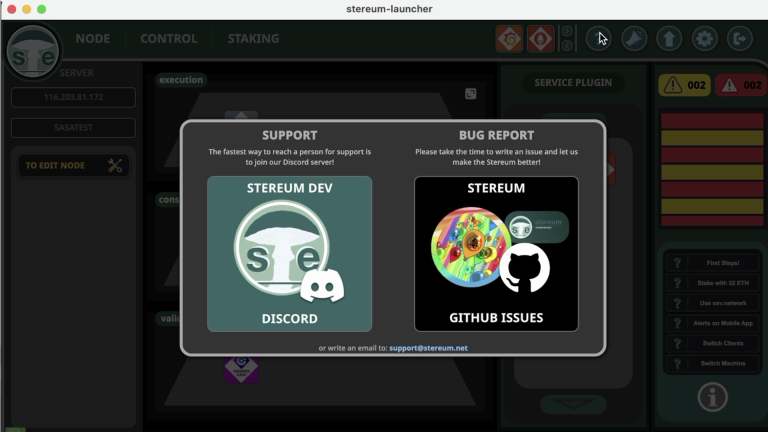The height and width of the screenshot is (432, 768).
Task: Select the second yellow alert bar
Action: 712,172
